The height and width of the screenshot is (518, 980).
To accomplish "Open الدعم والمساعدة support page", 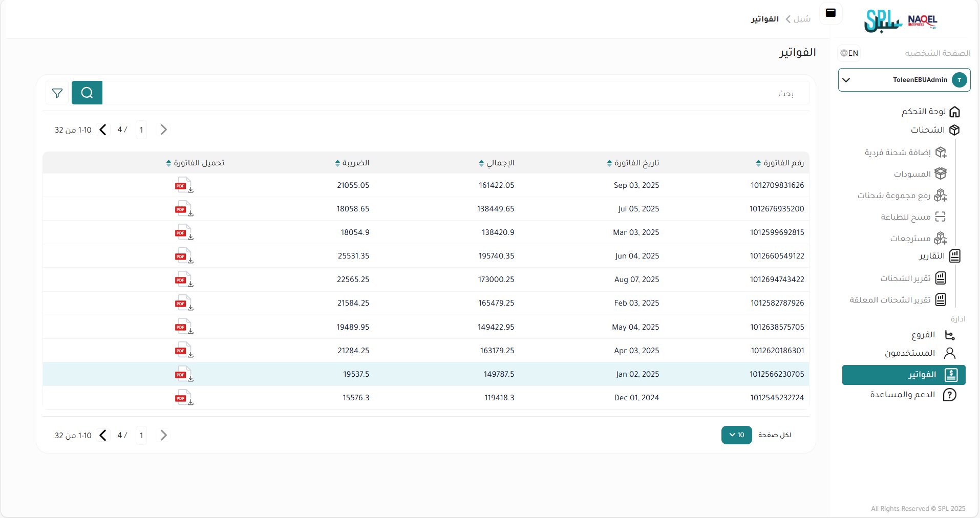I will (903, 395).
